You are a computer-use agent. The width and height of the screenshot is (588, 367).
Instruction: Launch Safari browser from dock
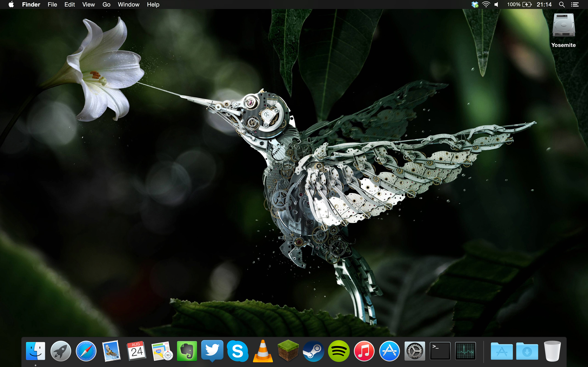coord(86,351)
